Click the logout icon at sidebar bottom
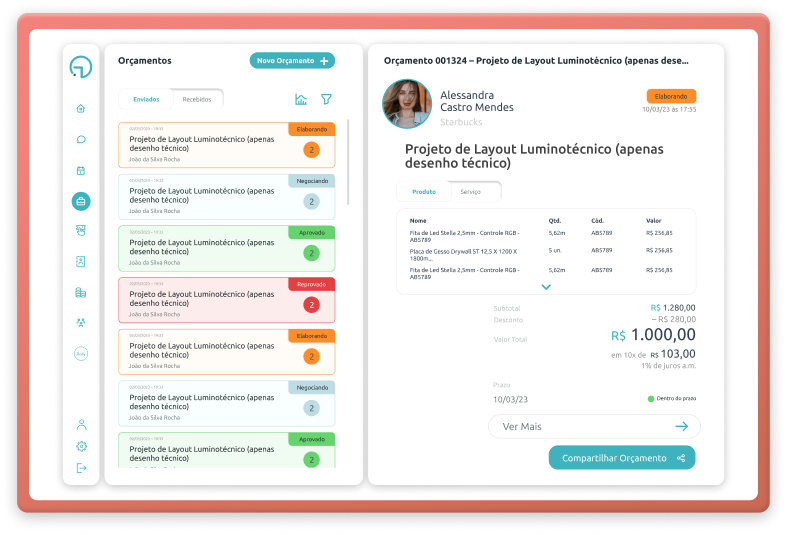 (x=81, y=468)
